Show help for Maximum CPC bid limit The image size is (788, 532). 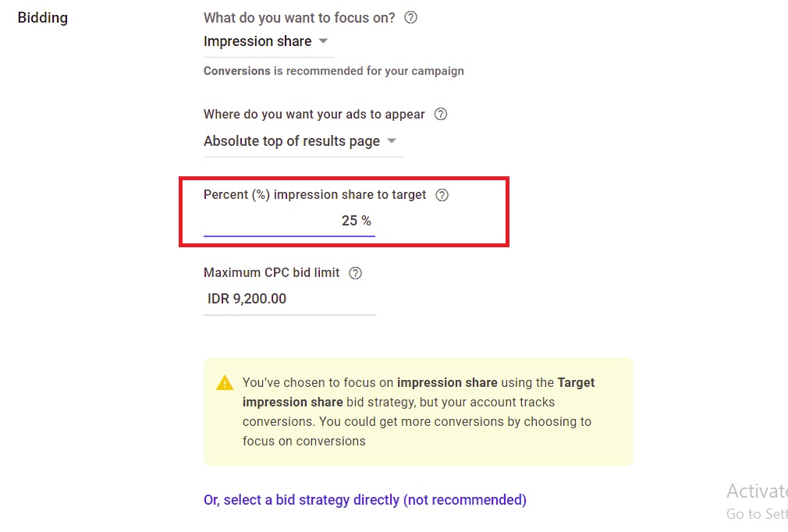(x=356, y=273)
